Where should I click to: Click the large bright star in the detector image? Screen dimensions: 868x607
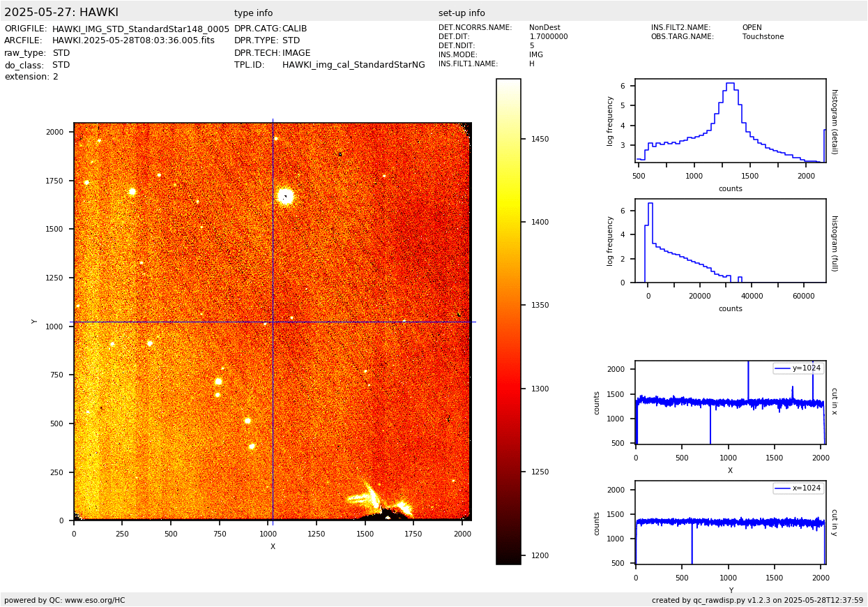click(285, 196)
